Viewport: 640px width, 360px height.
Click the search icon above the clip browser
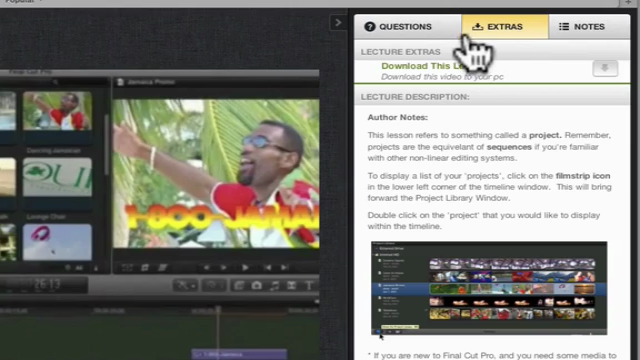(55, 82)
